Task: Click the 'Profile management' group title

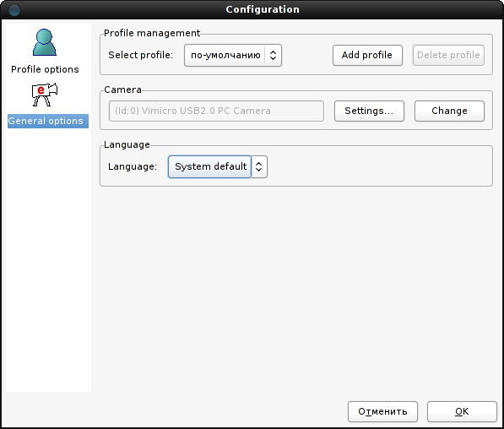Action: [x=152, y=33]
